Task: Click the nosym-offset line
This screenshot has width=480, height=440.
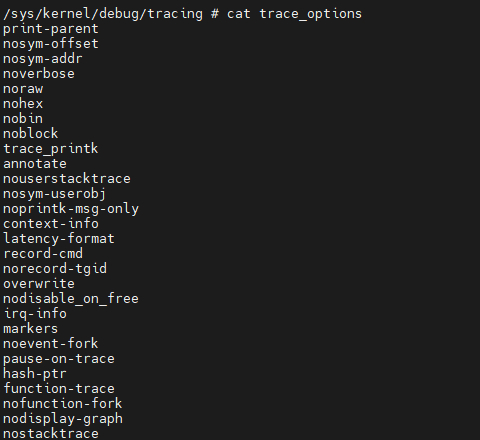Action: [x=51, y=44]
